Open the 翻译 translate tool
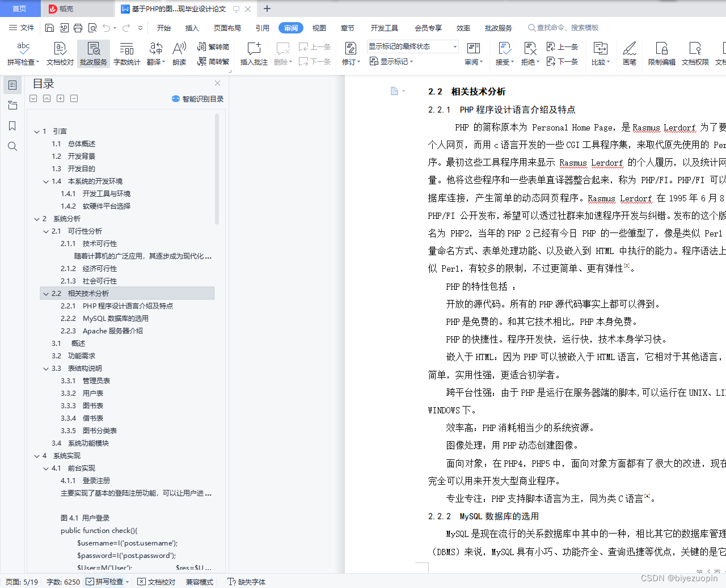 point(156,54)
